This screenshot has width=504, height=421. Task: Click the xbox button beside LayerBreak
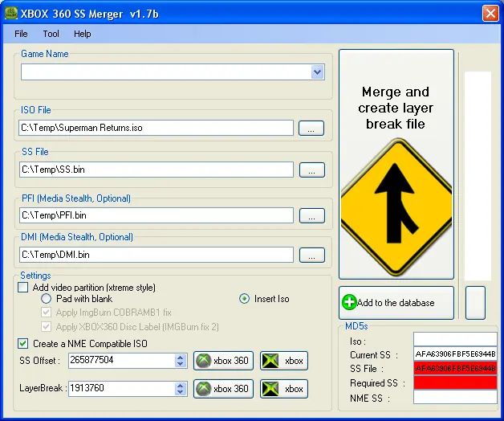tap(284, 389)
